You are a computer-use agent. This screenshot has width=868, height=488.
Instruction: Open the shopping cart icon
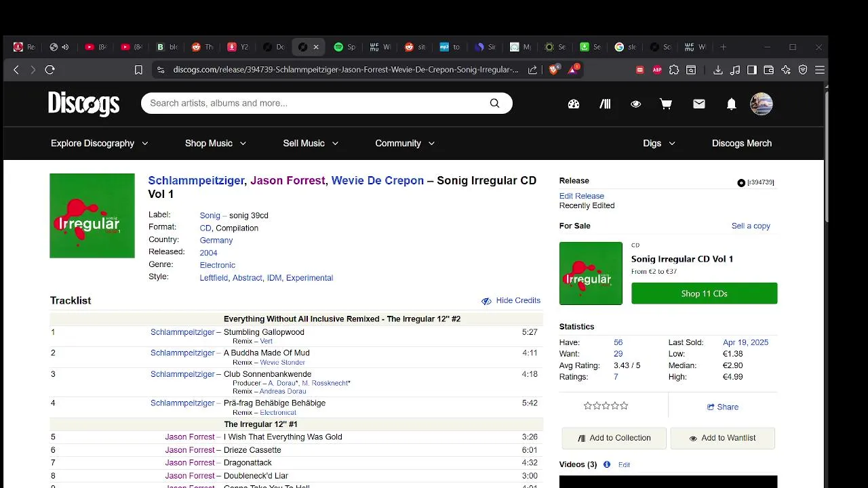(x=666, y=104)
